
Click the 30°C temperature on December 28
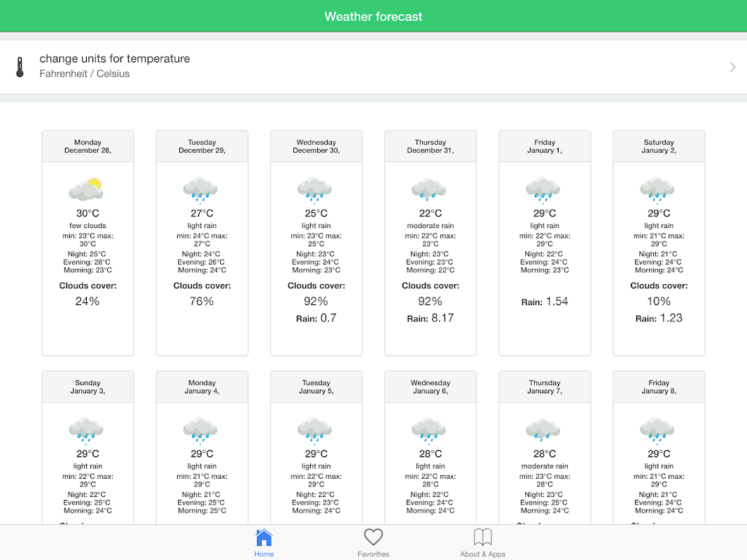(88, 213)
